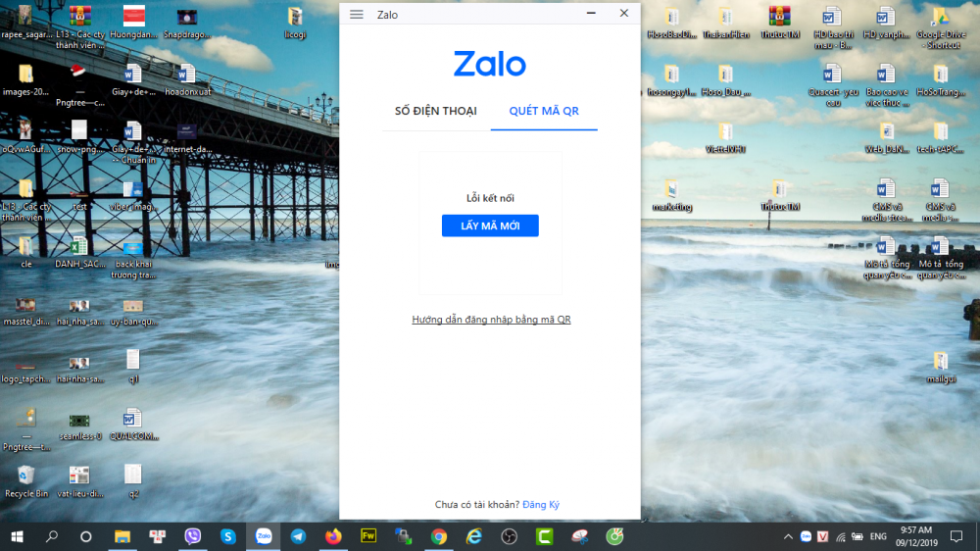This screenshot has height=551, width=980.
Task: Launch Skype from the taskbar
Action: tap(228, 536)
